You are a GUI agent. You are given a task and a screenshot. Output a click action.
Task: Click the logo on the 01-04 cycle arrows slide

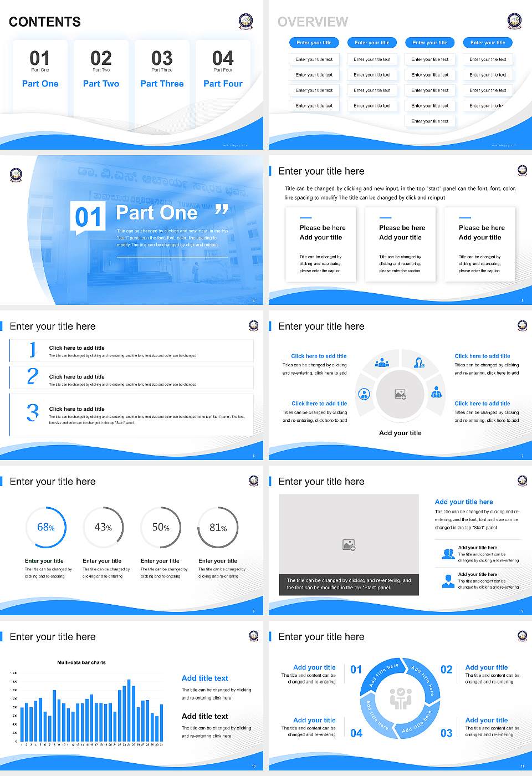(522, 636)
